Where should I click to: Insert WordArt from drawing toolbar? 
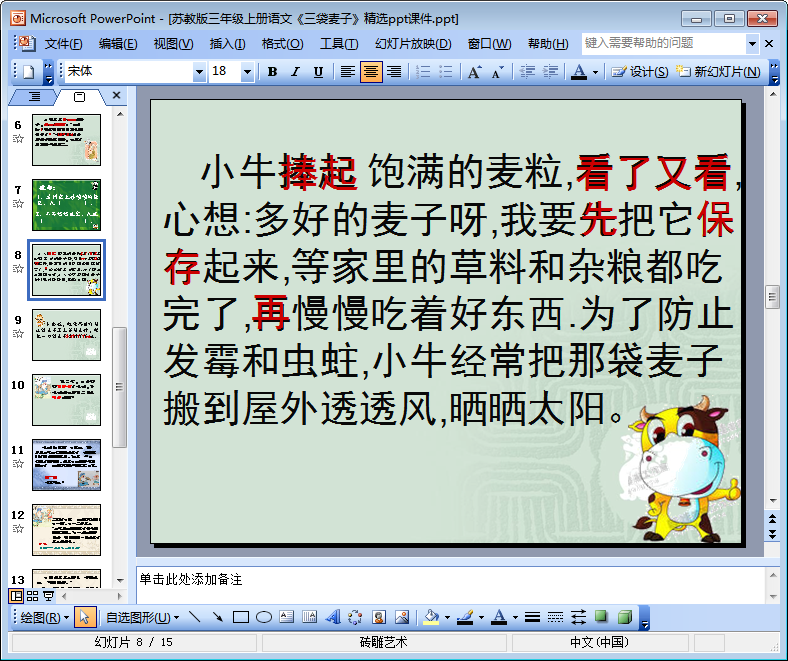333,617
